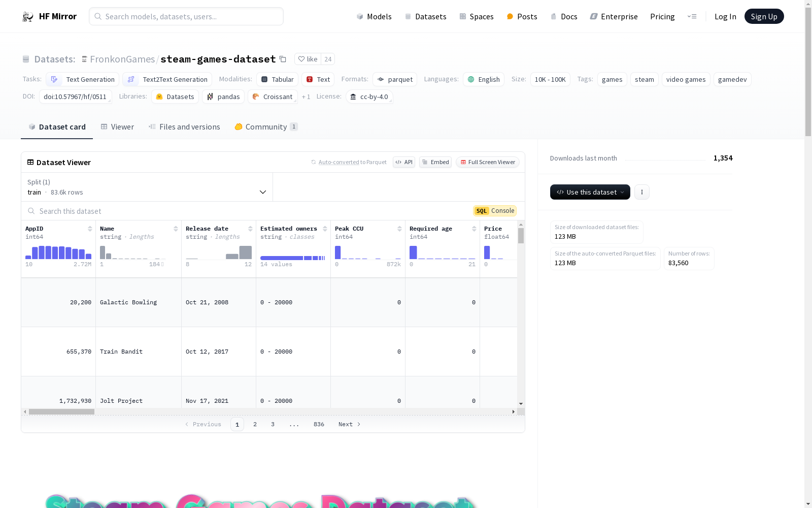The height and width of the screenshot is (508, 812).
Task: Click the Text modality tag
Action: [x=318, y=79]
